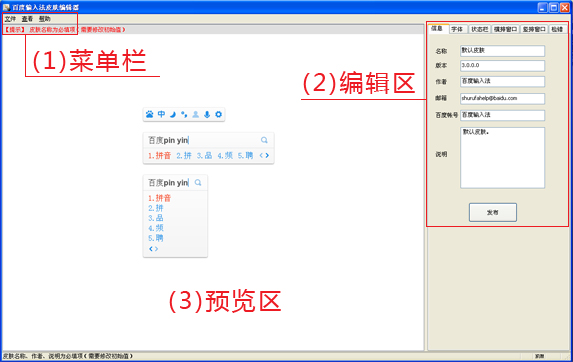Click the 说明 label in the info panel
Image resolution: width=573 pixels, height=362 pixels.
(441, 155)
